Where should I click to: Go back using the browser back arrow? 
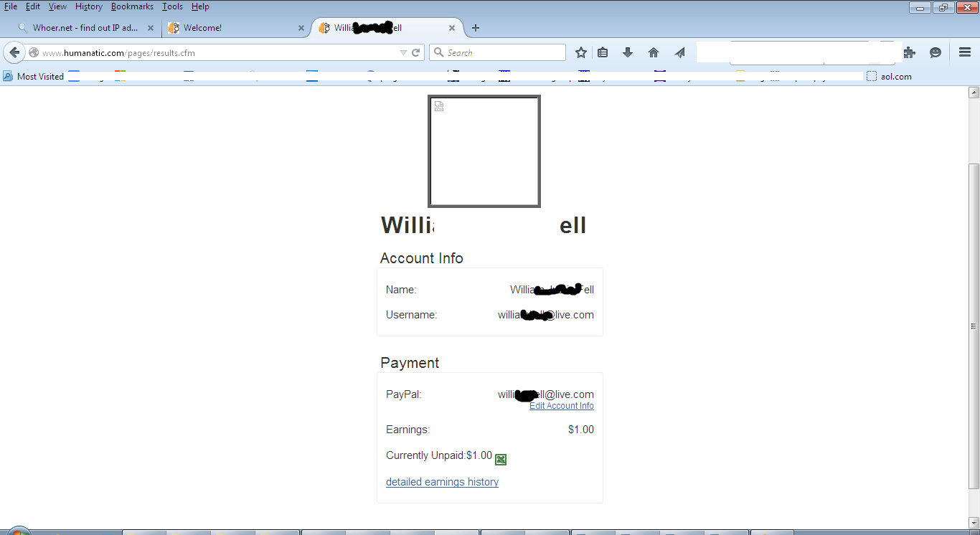click(x=14, y=52)
